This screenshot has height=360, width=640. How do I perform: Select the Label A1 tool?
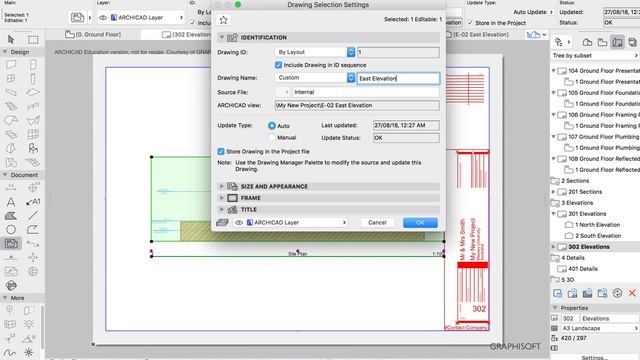coord(33,202)
